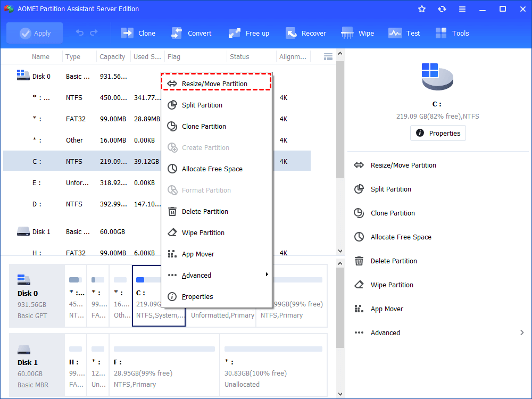Open the hamburger menu in title bar
Image resolution: width=532 pixels, height=399 pixels.
(462, 9)
